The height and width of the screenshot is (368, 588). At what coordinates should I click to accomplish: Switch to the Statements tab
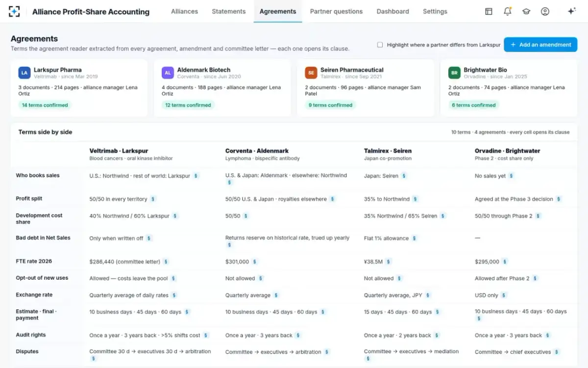[229, 11]
